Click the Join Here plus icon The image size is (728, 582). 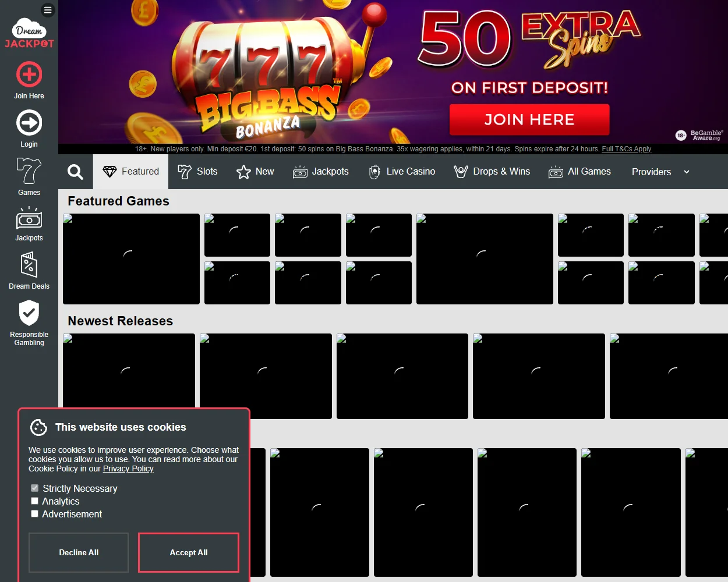(29, 75)
